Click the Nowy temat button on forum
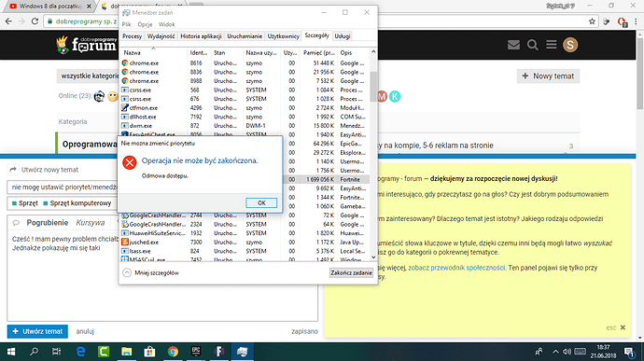644x361 pixels. point(548,76)
